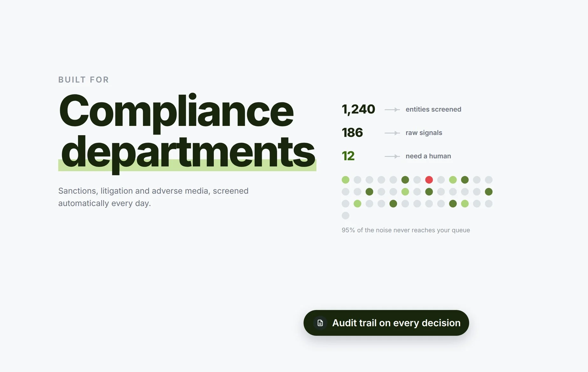Click the "entities screened" label

coord(433,109)
